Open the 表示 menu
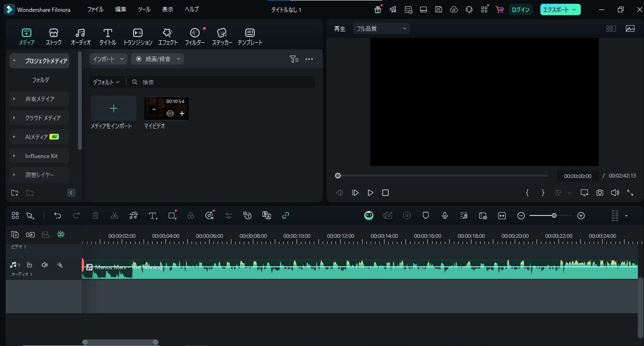644x346 pixels. [x=168, y=9]
